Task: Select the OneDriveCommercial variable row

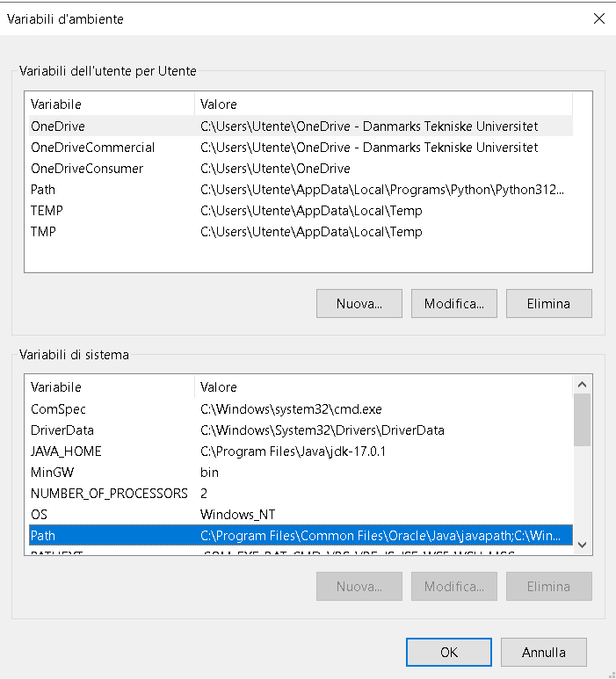Action: (92, 148)
